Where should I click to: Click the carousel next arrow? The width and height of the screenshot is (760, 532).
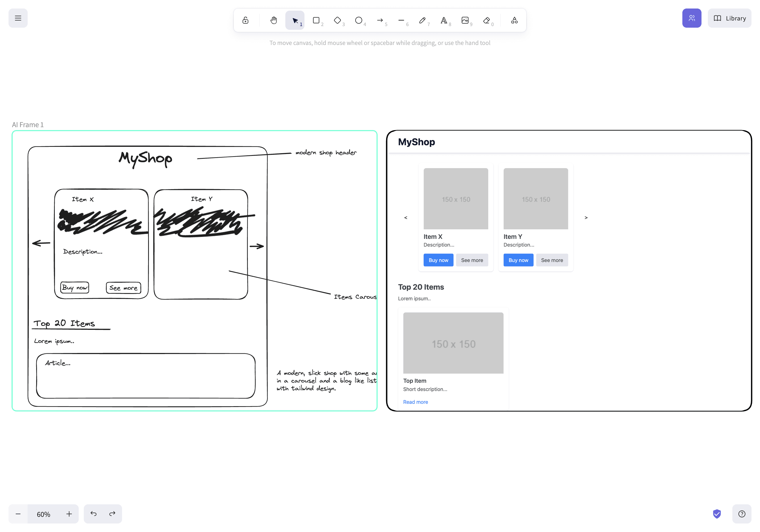[x=586, y=218]
